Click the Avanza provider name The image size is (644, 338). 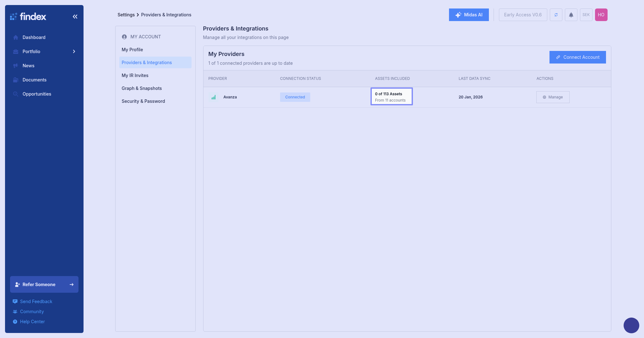230,97
